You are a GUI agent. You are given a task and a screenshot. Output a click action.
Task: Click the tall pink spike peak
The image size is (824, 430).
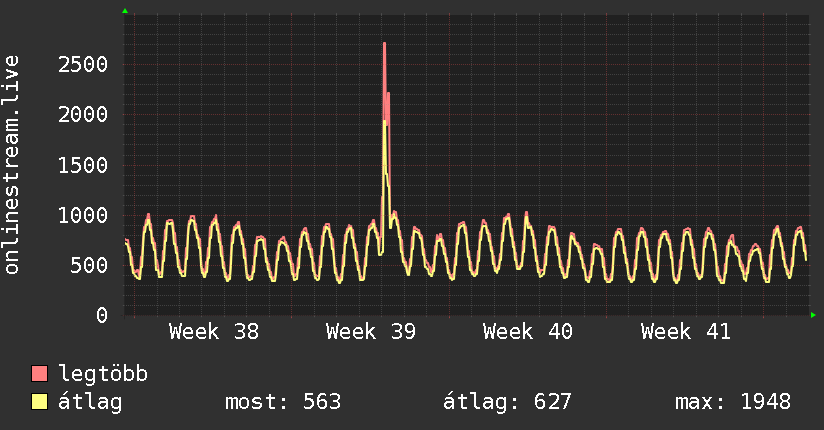385,44
